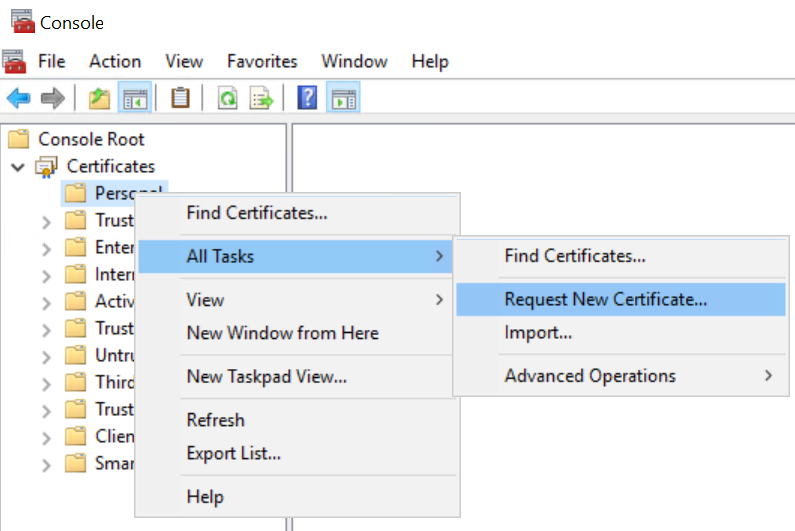Expand the Smar... folder node
This screenshot has width=795, height=531.
tap(46, 465)
